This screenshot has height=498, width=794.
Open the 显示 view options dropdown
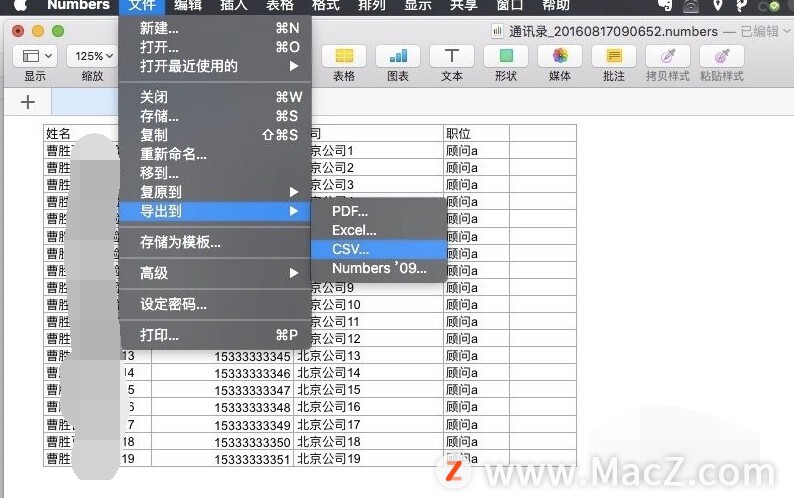[35, 56]
